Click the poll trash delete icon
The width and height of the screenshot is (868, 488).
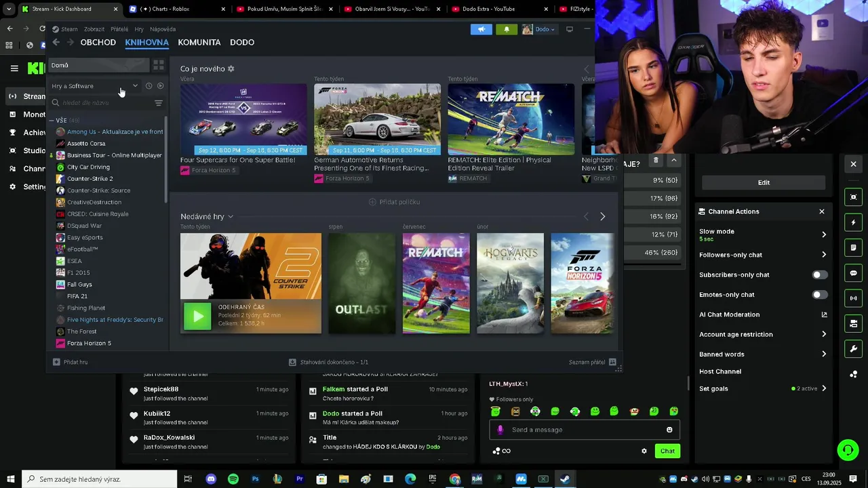(x=656, y=161)
